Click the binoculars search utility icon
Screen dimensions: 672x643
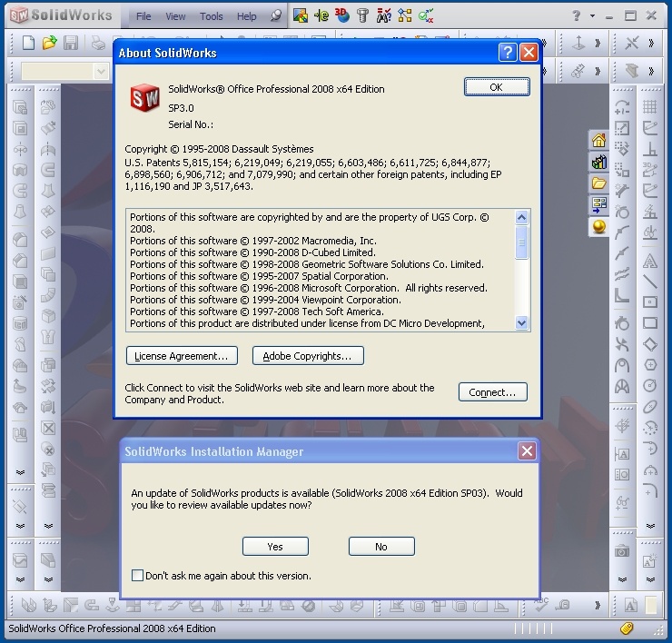[383, 15]
